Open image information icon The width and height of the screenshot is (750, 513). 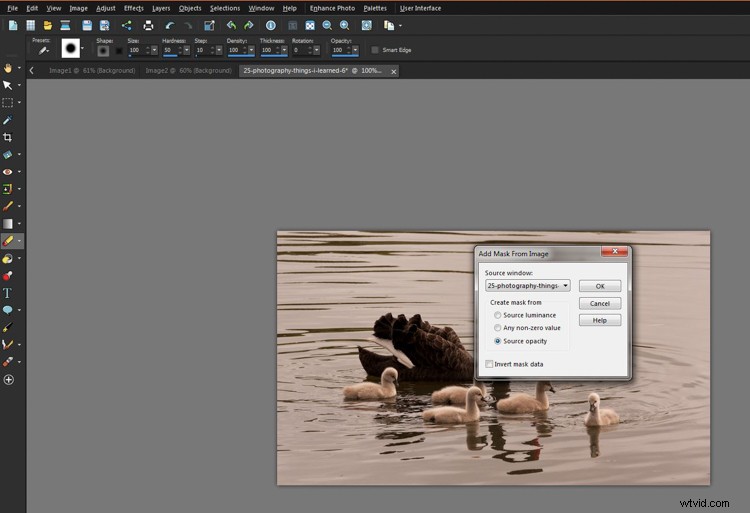(271, 25)
